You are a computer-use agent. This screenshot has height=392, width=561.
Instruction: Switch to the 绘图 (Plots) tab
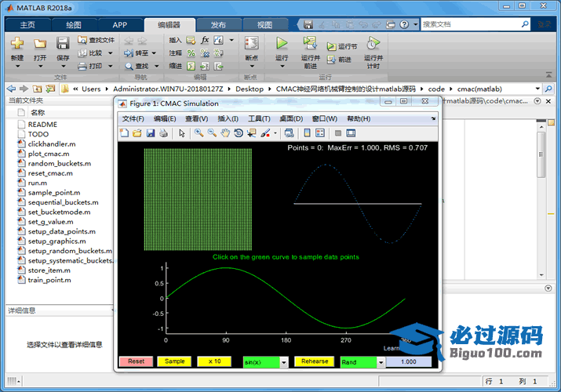(x=74, y=24)
